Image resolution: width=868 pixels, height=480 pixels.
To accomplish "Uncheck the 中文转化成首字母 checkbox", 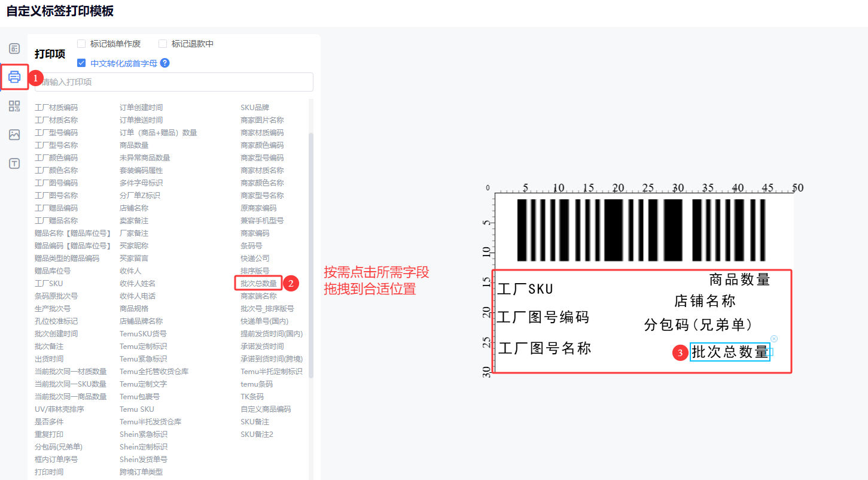I will [81, 63].
